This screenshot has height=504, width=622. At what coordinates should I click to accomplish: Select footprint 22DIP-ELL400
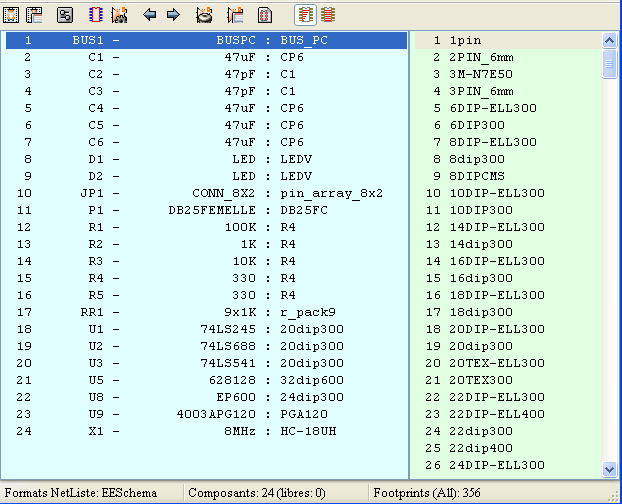pyautogui.click(x=508, y=414)
